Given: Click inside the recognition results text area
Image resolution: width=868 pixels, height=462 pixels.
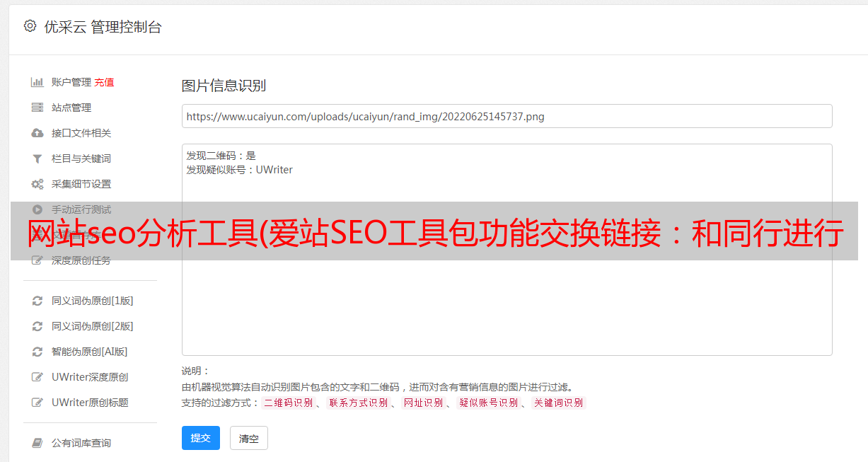Looking at the screenshot, I should (x=507, y=250).
